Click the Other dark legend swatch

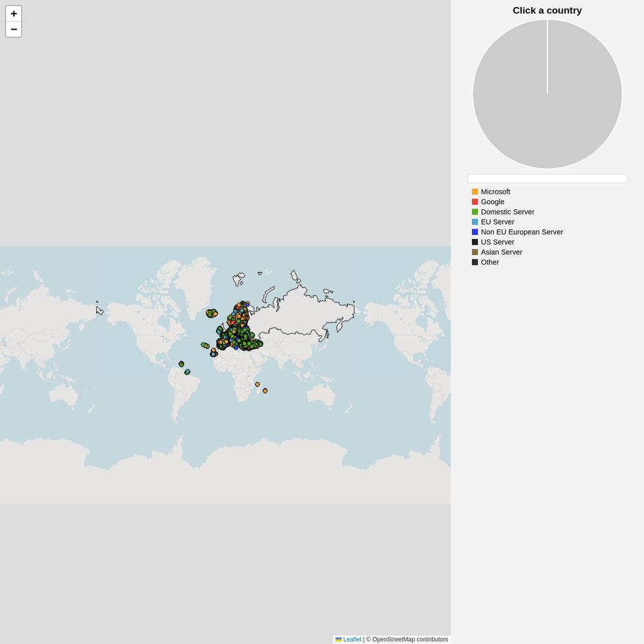click(475, 262)
